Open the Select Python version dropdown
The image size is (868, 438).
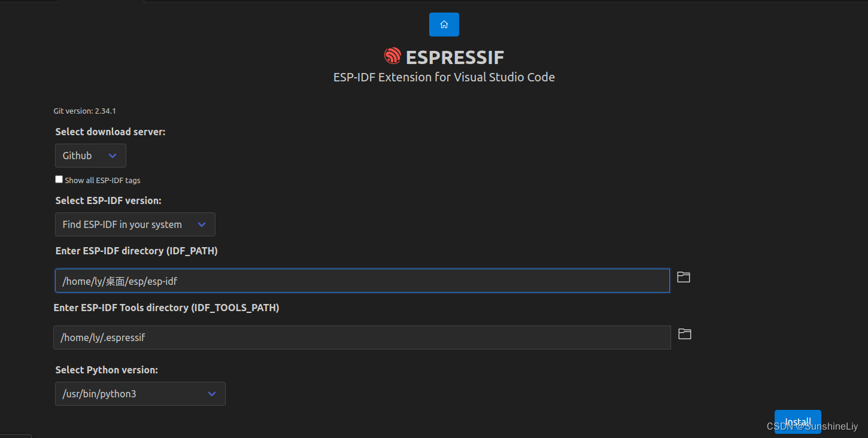coord(139,394)
